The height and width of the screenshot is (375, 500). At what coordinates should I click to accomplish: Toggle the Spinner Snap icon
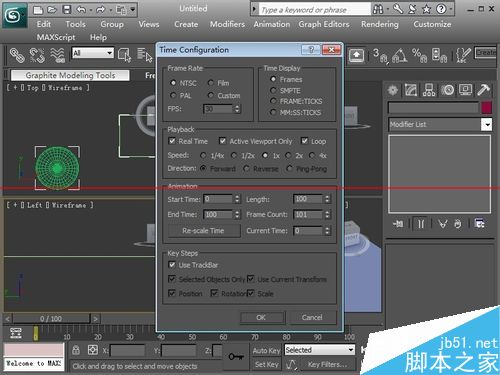(439, 55)
